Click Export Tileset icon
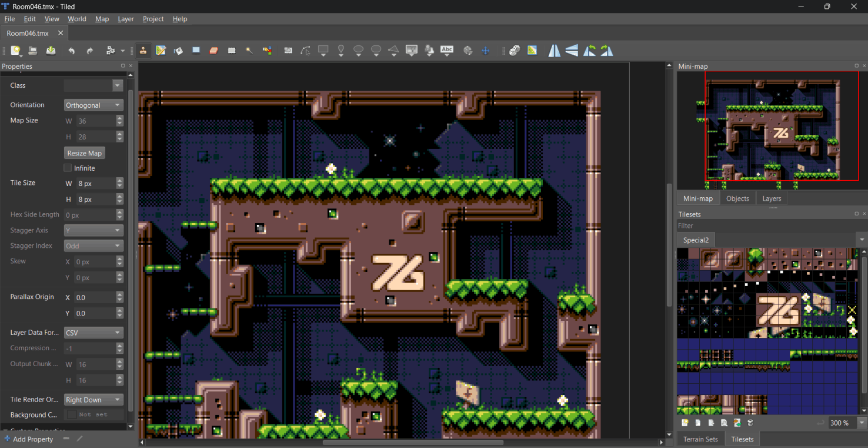Viewport: 868px width, 448px height. pyautogui.click(x=711, y=423)
